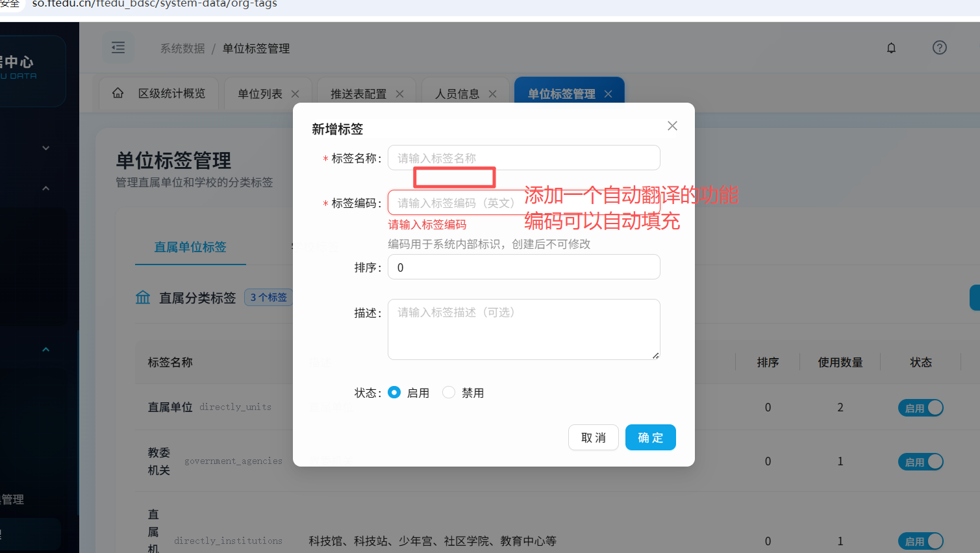The image size is (980, 553).
Task: Click the 确定 button
Action: tap(650, 438)
